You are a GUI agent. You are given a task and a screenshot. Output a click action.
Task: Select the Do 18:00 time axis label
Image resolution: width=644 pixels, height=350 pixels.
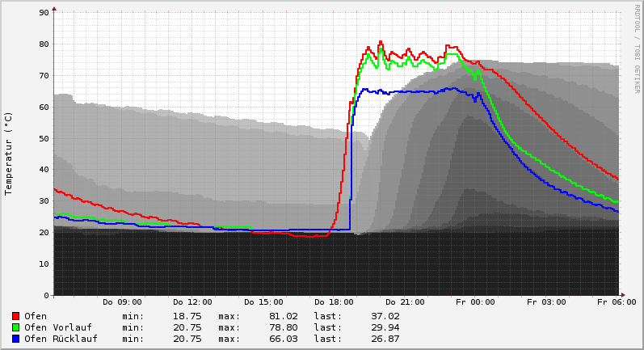click(x=334, y=302)
